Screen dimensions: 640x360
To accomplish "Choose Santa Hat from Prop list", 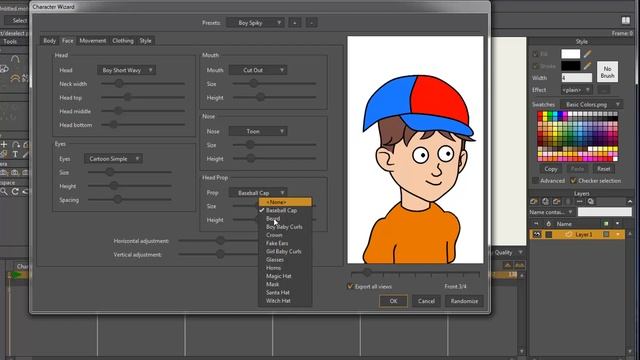I will pyautogui.click(x=285, y=293).
